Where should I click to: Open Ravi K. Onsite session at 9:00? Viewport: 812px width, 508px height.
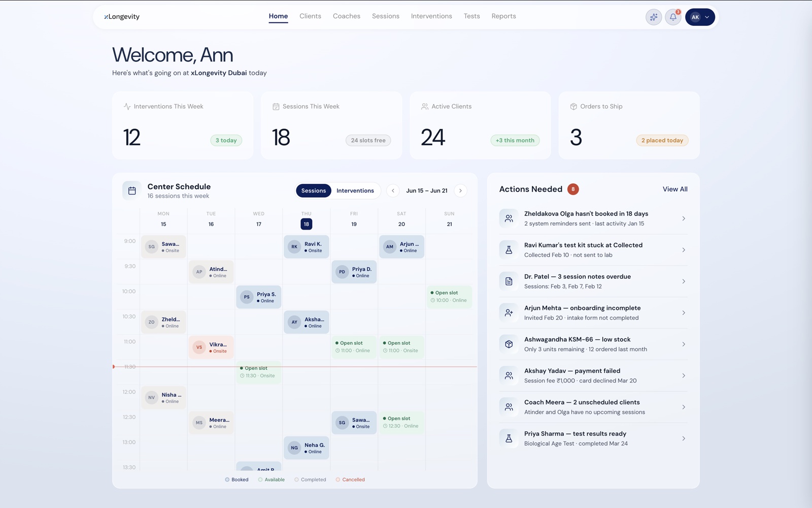307,247
